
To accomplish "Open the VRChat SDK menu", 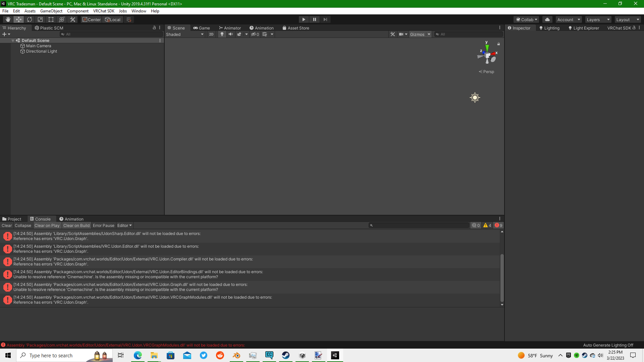I will (x=103, y=11).
